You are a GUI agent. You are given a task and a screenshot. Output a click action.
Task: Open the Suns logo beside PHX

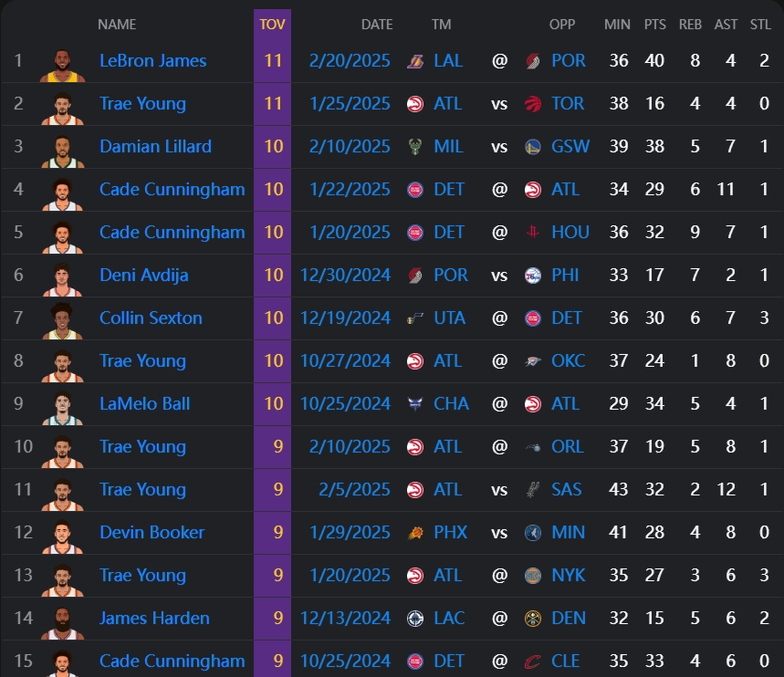coord(415,533)
